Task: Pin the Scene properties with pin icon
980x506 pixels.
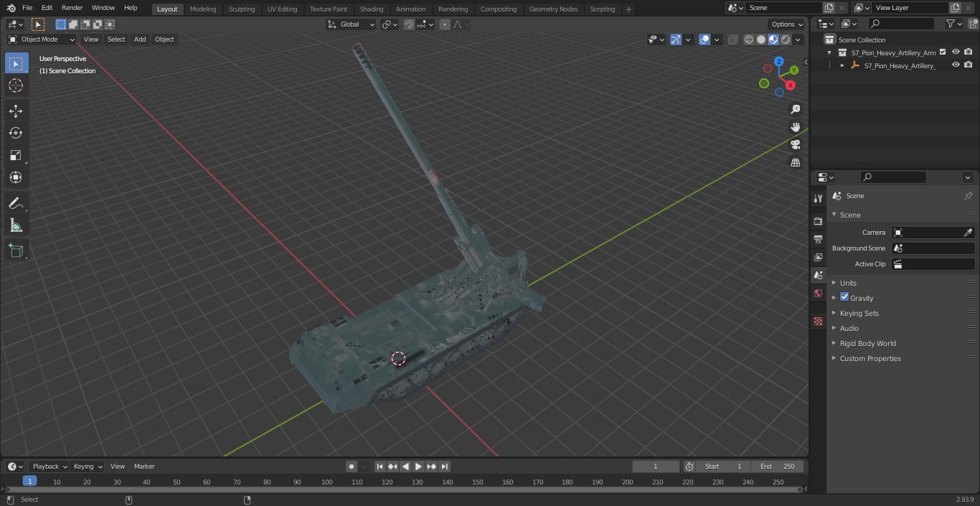Action: click(x=968, y=196)
